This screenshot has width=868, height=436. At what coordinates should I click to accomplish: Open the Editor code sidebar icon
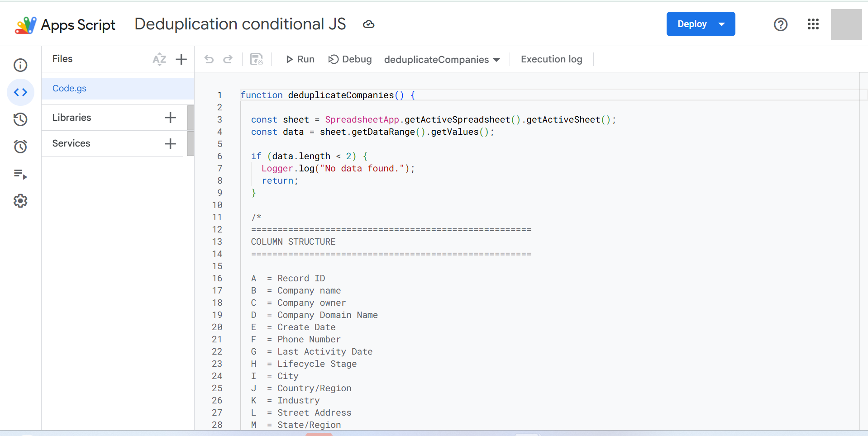(20, 92)
